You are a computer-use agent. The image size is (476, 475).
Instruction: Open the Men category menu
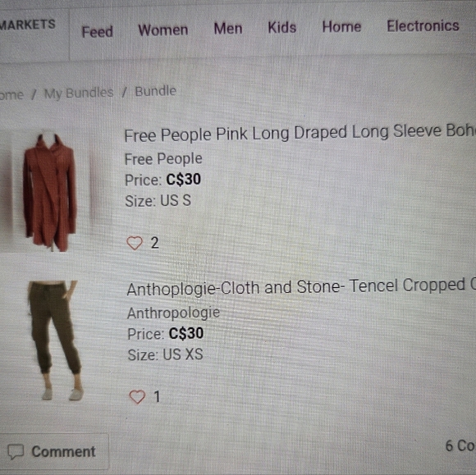tap(228, 29)
